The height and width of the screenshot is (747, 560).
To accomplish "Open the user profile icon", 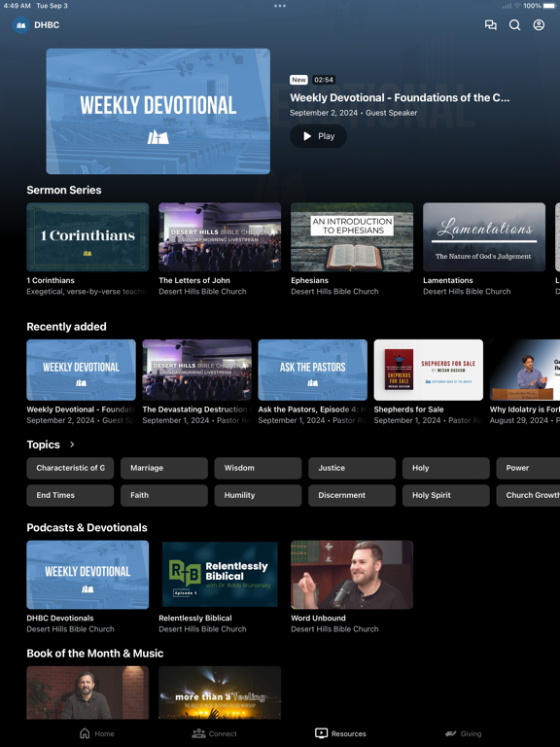I will coord(539,24).
